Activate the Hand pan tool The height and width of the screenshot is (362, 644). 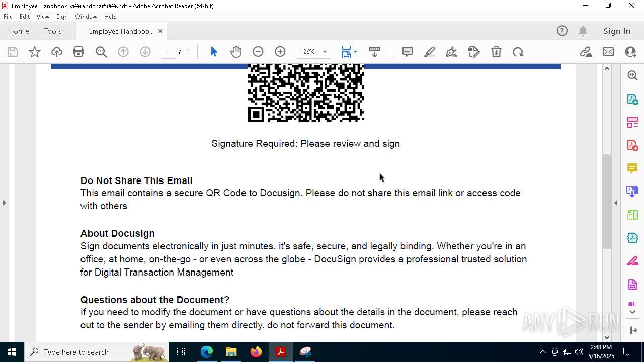(x=236, y=52)
